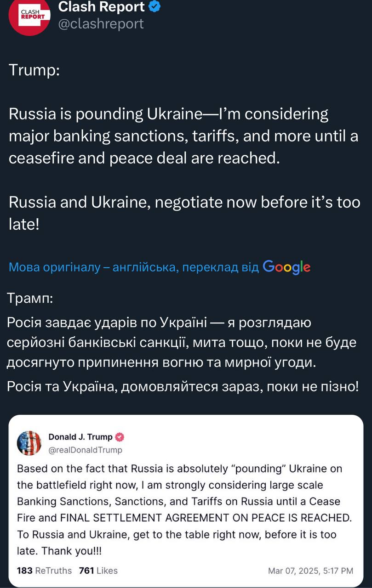Click the @realDonaldTrump handle
Viewport: 372px width, 588px height.
click(x=85, y=450)
